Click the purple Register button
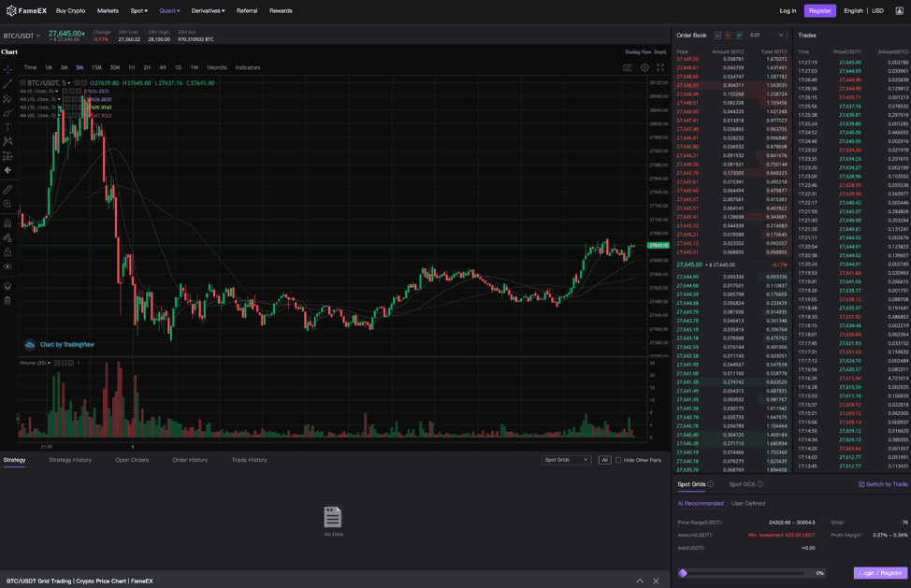This screenshot has width=911, height=588. 819,11
